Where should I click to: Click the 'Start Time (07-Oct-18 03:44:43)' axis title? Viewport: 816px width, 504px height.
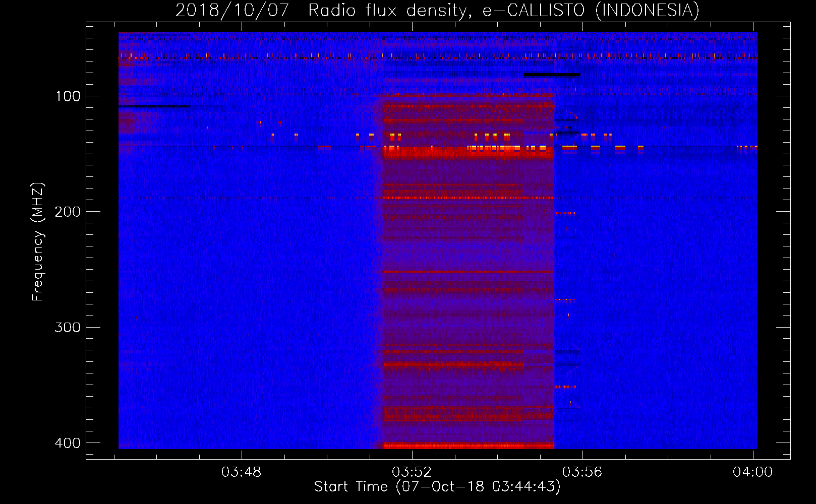point(437,487)
